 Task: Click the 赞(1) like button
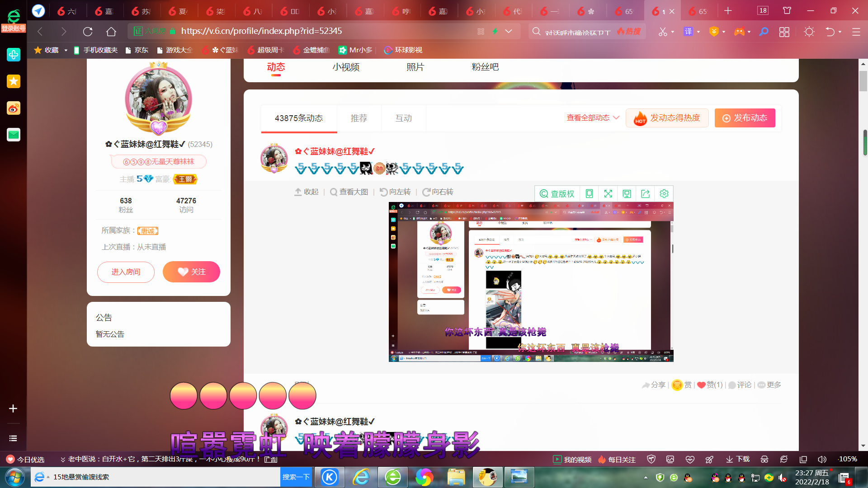click(x=710, y=385)
